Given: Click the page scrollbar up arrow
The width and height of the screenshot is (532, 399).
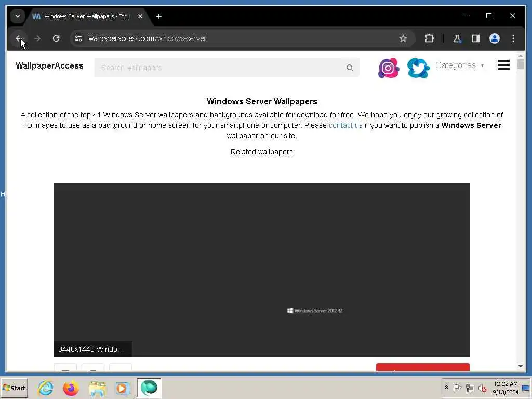Looking at the screenshot, I should click(521, 56).
